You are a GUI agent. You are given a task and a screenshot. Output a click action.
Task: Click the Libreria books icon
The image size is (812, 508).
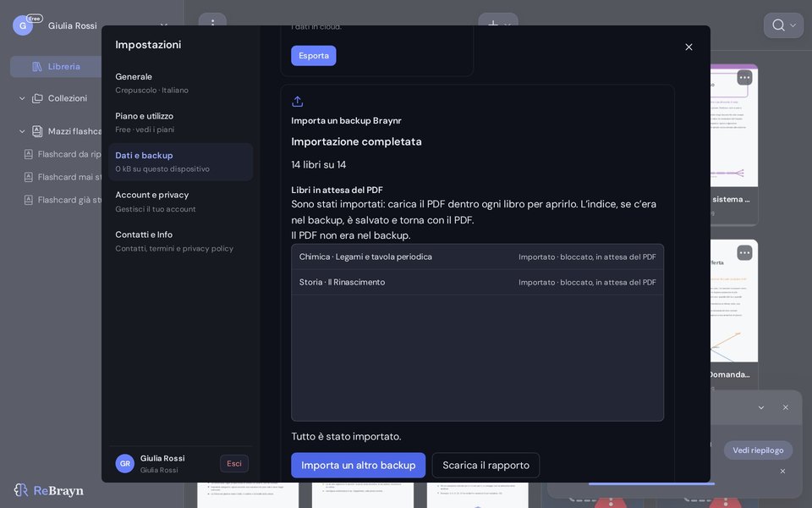point(36,66)
